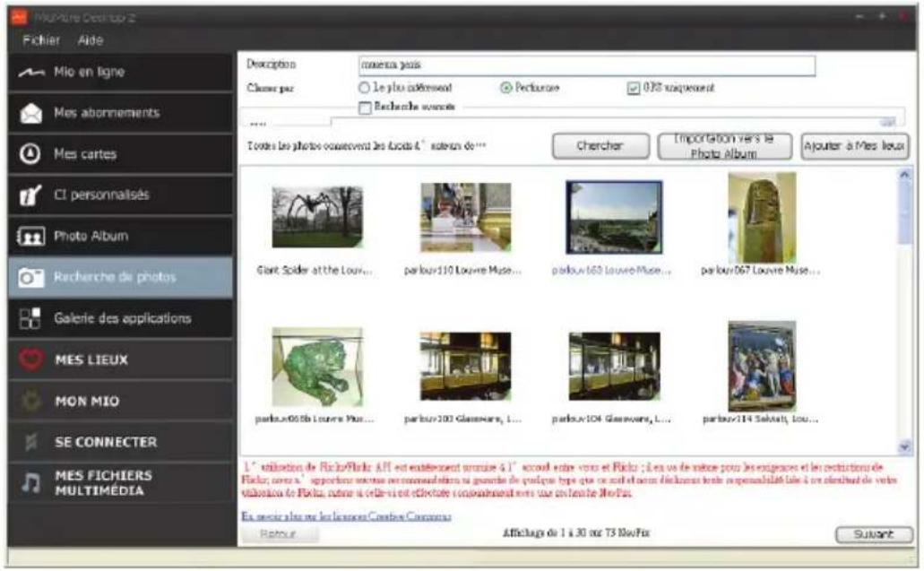Screen dimensions: 924x571
Task: Click the Giant Spider at the Louv... caption
Action: click(x=315, y=271)
